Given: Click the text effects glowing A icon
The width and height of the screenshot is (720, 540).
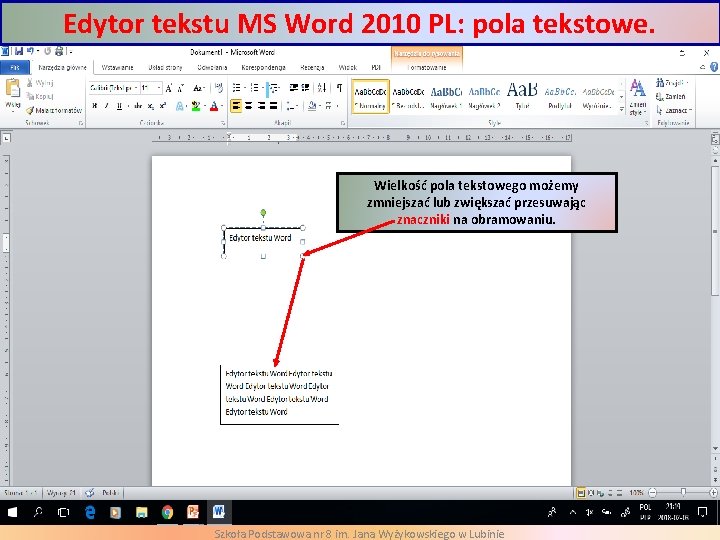Looking at the screenshot, I should pyautogui.click(x=180, y=106).
